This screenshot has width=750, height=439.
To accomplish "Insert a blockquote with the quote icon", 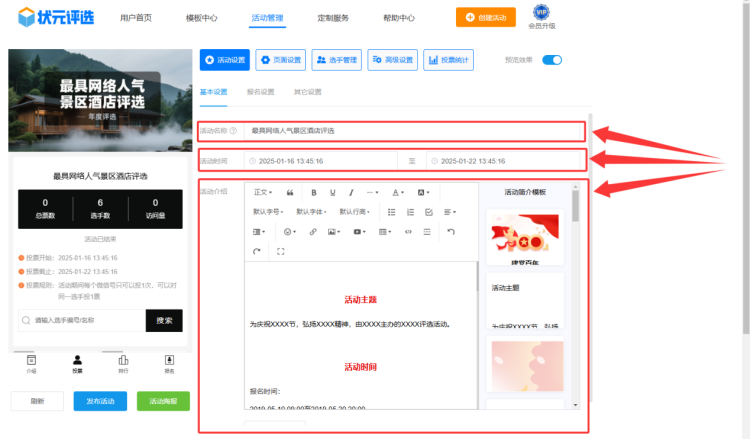I will pos(290,192).
